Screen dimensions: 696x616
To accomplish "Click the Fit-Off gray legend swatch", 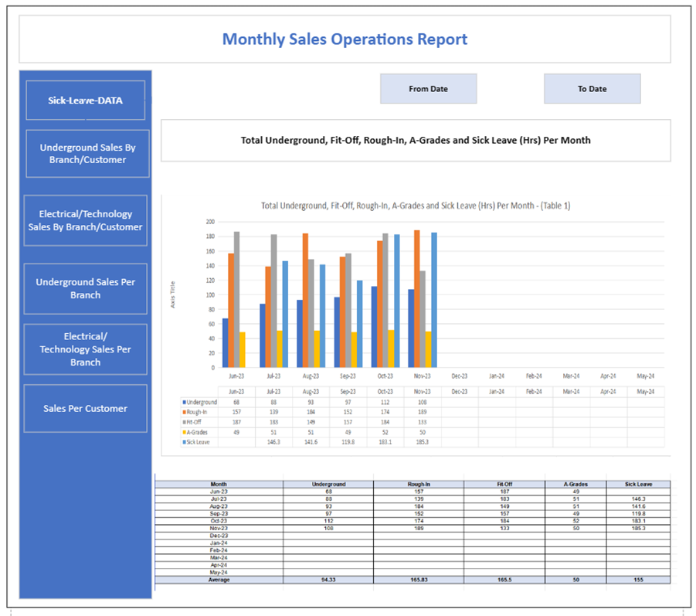I will tap(183, 423).
